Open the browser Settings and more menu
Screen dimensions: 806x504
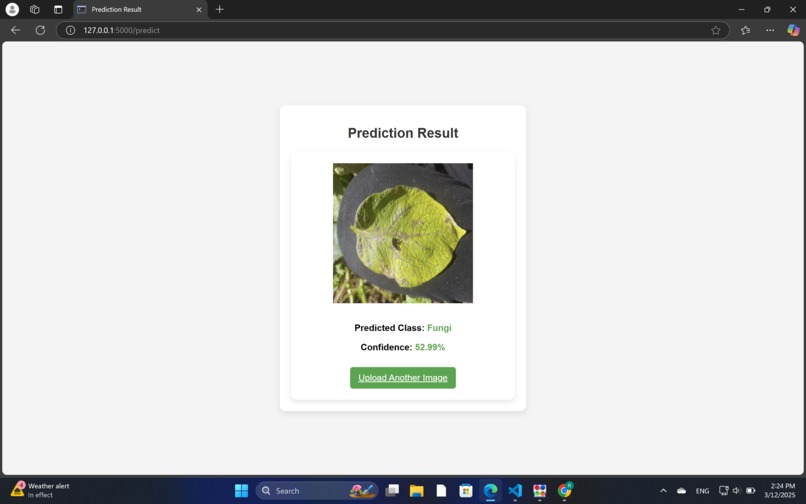coord(770,30)
